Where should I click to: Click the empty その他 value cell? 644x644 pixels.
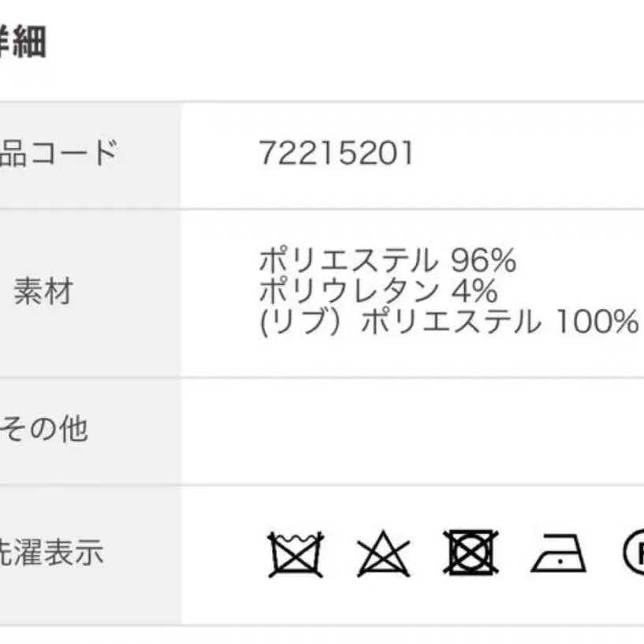pos(412,431)
